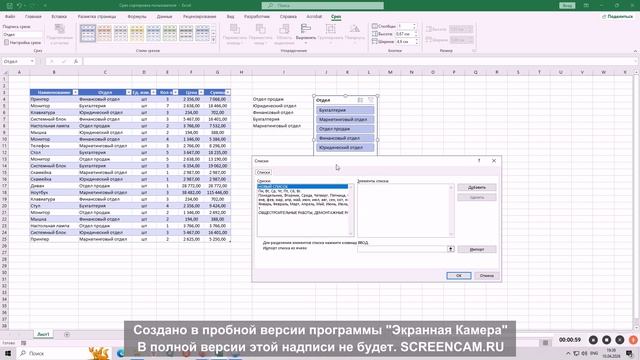Screen dimensions: 640x360
Task: Adjust the button Высота spinner
Action: 415,34
